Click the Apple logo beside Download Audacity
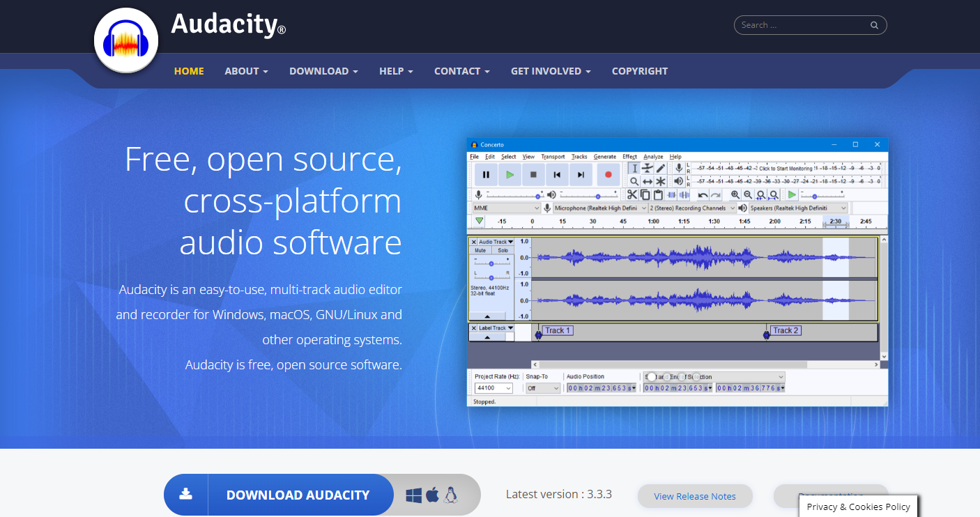Screen dimensions: 980x517 [x=432, y=495]
